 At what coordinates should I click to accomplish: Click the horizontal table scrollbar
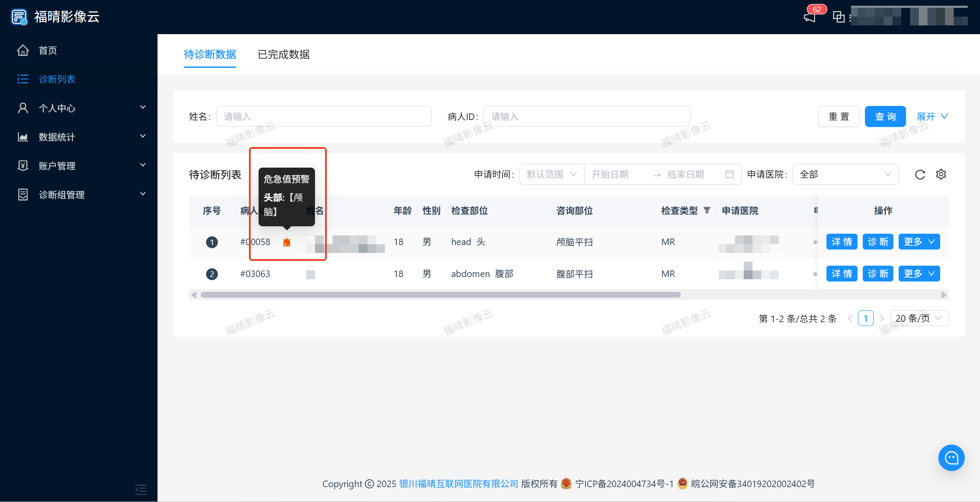[x=440, y=295]
